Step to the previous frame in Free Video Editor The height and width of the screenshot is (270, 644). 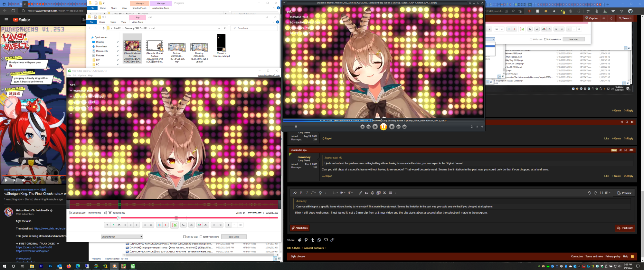(125, 225)
